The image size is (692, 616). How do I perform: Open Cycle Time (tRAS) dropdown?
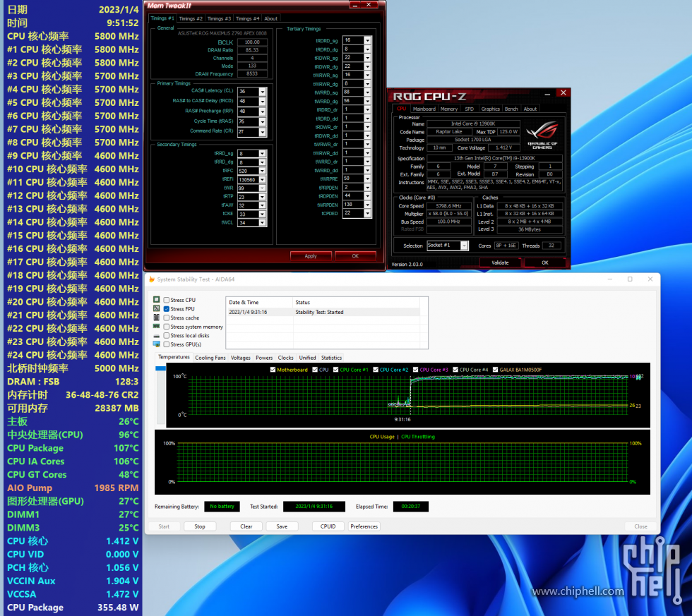point(262,121)
